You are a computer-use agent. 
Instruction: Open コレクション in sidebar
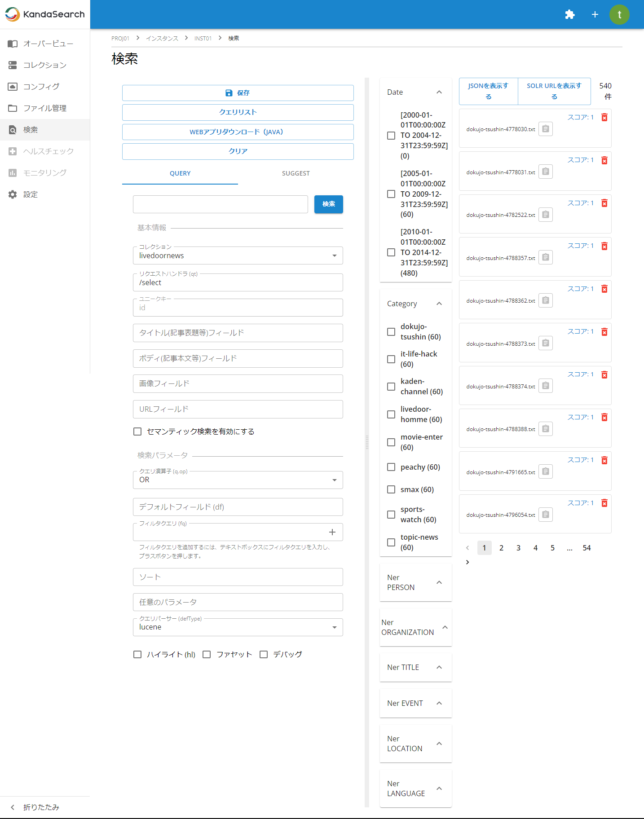pyautogui.click(x=45, y=65)
